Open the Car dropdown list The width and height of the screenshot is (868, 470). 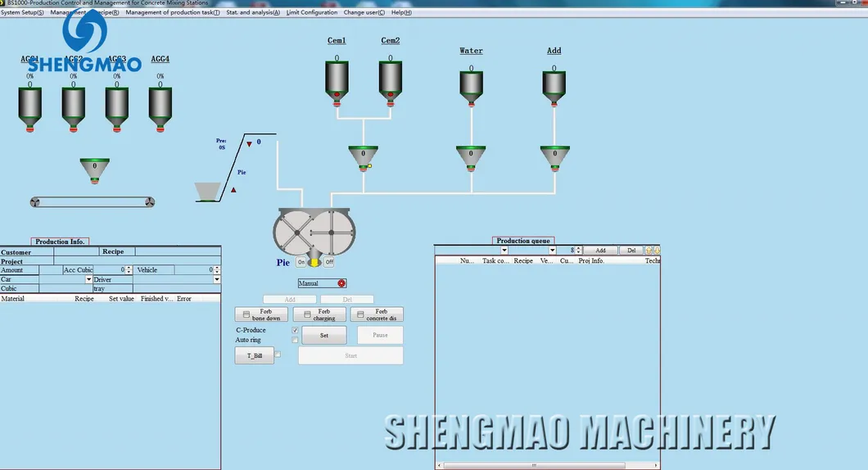[88, 279]
